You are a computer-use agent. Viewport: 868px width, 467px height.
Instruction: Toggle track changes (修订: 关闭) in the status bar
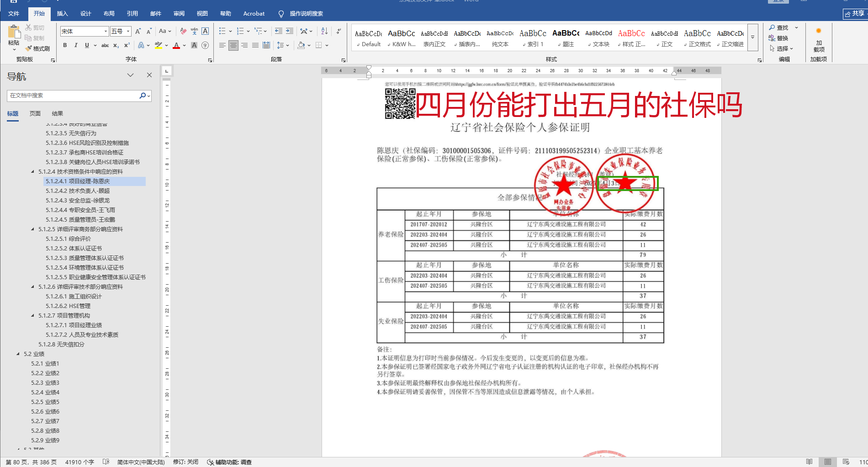click(186, 462)
